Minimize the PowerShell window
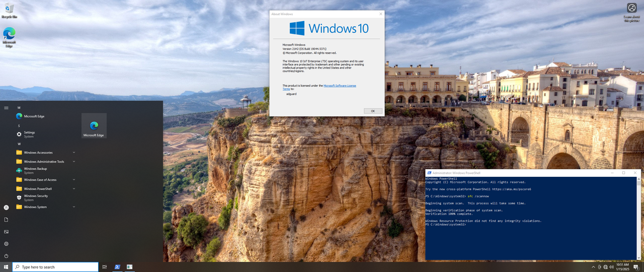This screenshot has width=644, height=272. (612, 173)
